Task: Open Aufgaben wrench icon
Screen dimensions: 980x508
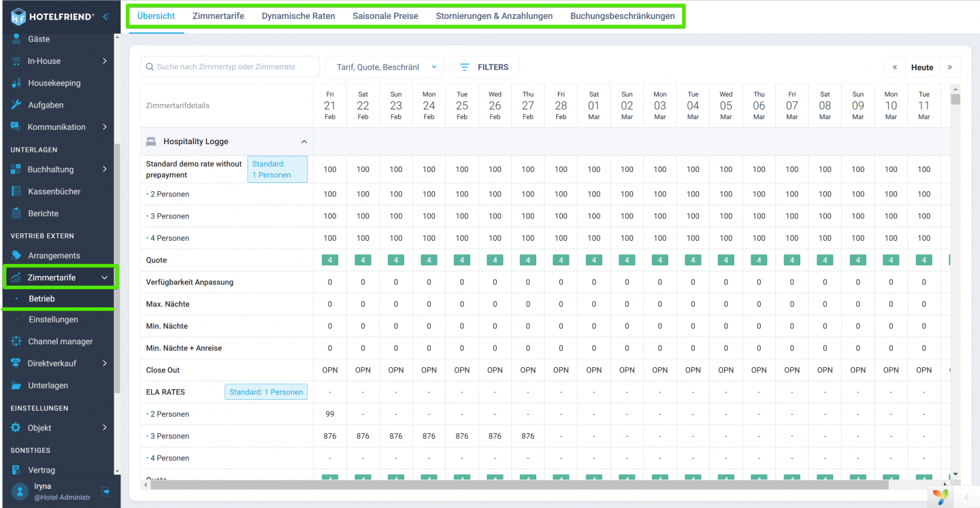Action: 17,105
